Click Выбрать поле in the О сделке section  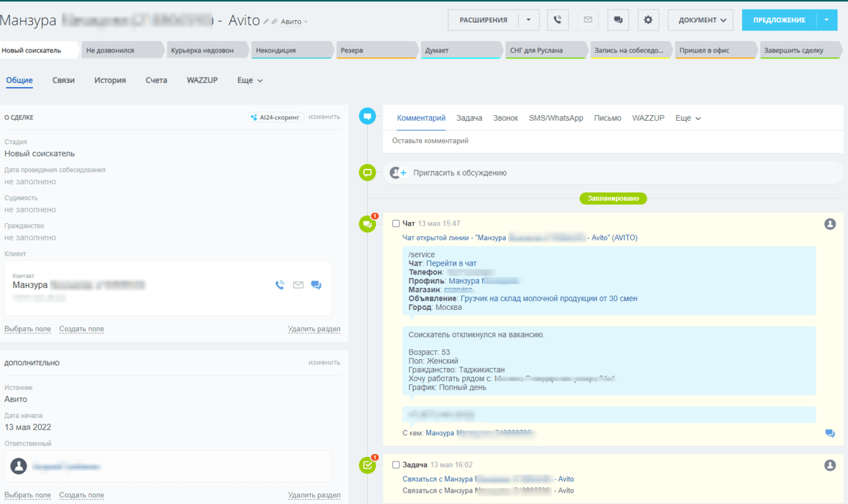click(x=28, y=329)
